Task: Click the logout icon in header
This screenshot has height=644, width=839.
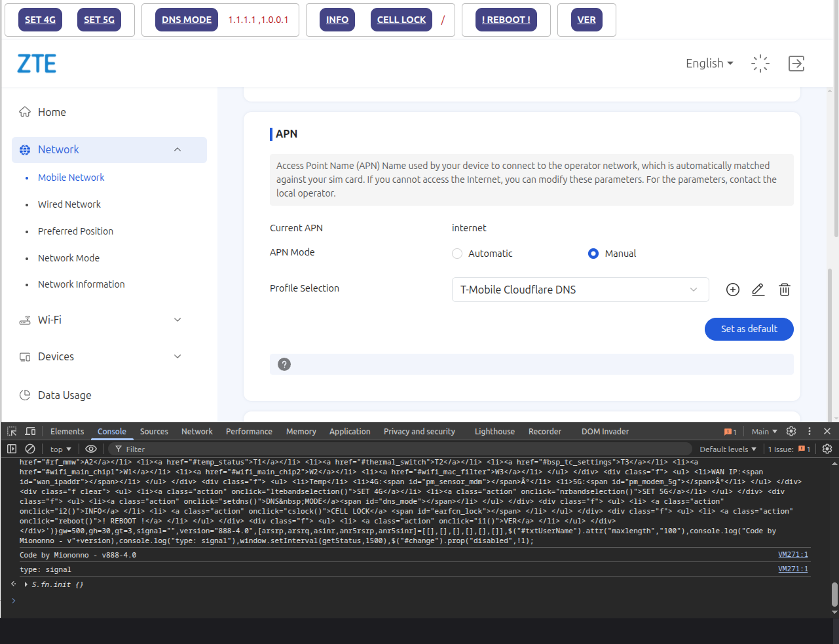Action: (x=796, y=64)
